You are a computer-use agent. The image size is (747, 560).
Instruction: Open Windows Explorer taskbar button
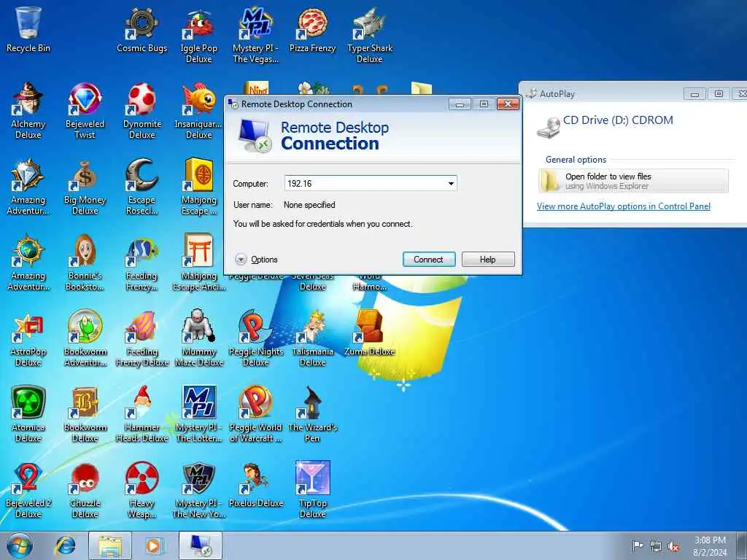110,545
